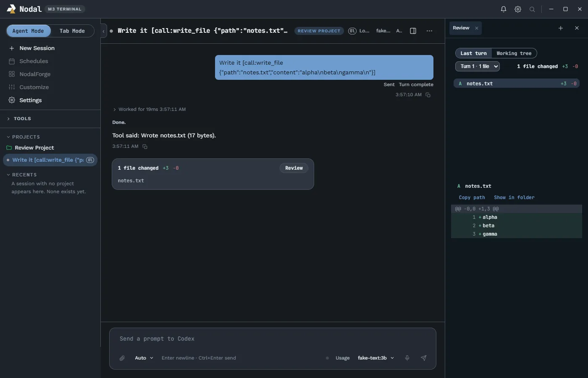Viewport: 588px width, 378px height.
Task: Open the Auto mode dropdown
Action: [x=144, y=358]
